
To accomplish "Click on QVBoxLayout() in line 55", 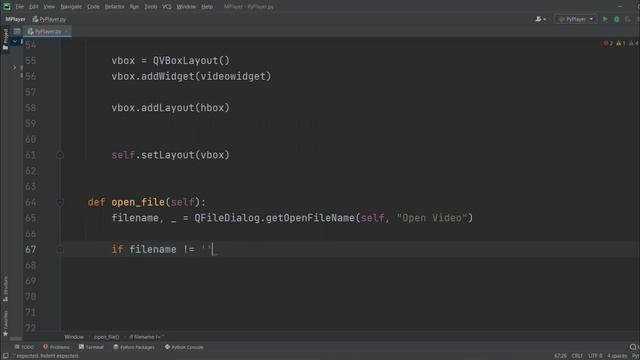I will pos(191,61).
